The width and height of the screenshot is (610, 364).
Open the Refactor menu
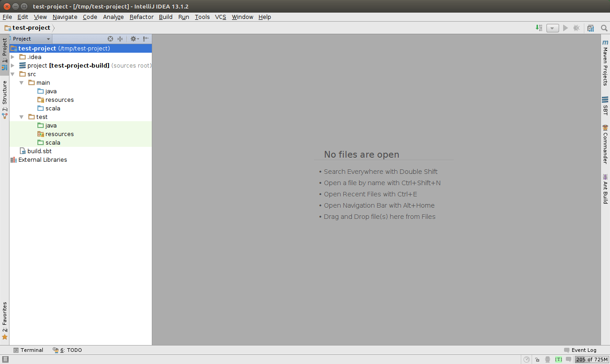tap(141, 17)
